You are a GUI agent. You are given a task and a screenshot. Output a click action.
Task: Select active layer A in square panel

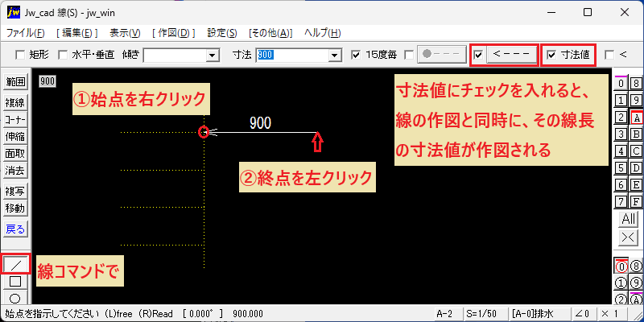click(x=636, y=118)
